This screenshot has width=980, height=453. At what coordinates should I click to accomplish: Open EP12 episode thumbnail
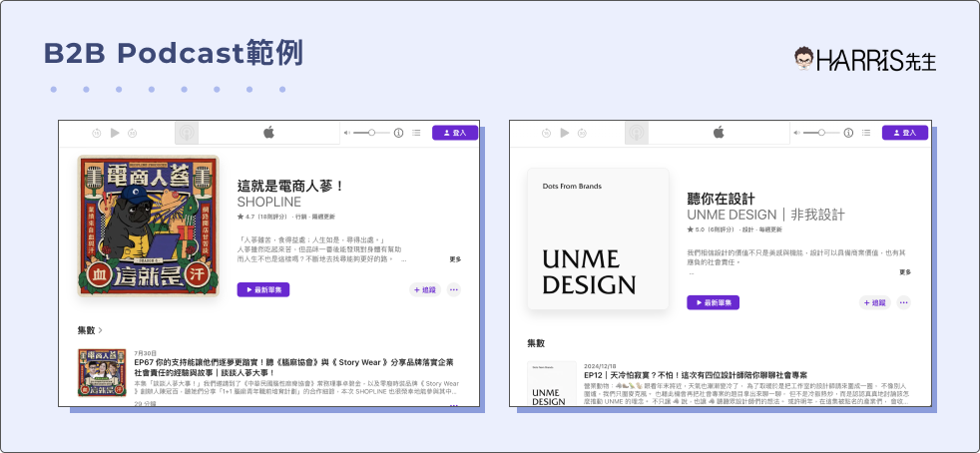pyautogui.click(x=552, y=383)
